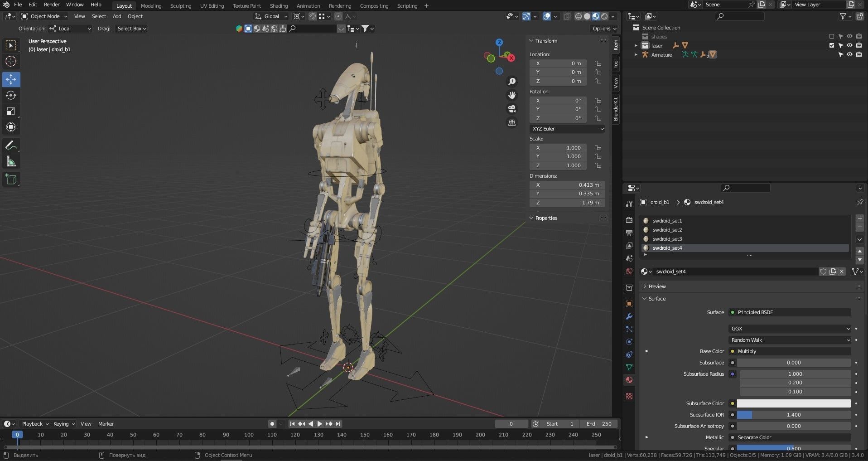The width and height of the screenshot is (868, 461).
Task: Click the Separate Color metallic button
Action: pos(791,437)
